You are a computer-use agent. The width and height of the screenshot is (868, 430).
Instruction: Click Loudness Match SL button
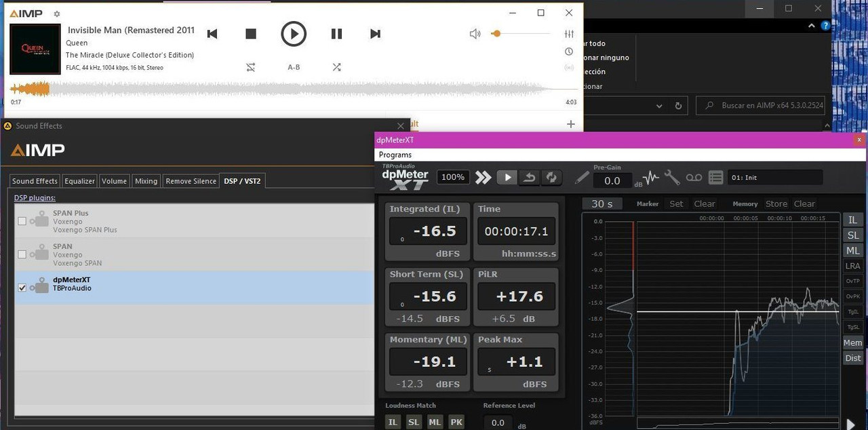tap(414, 422)
